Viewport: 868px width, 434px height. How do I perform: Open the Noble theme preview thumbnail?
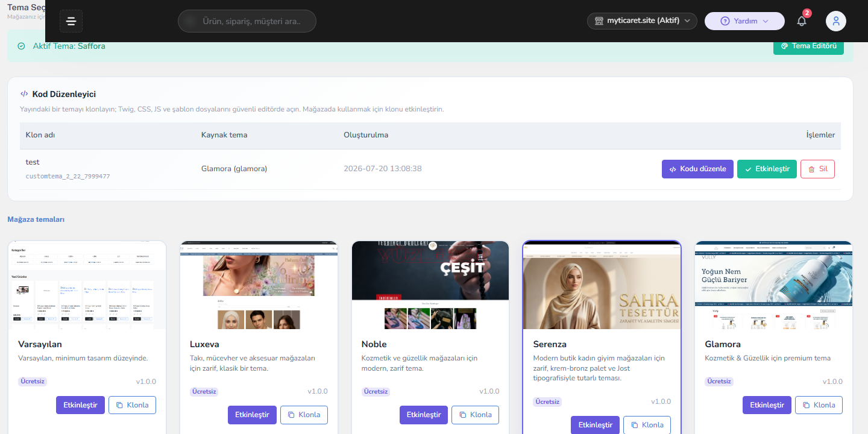click(430, 285)
